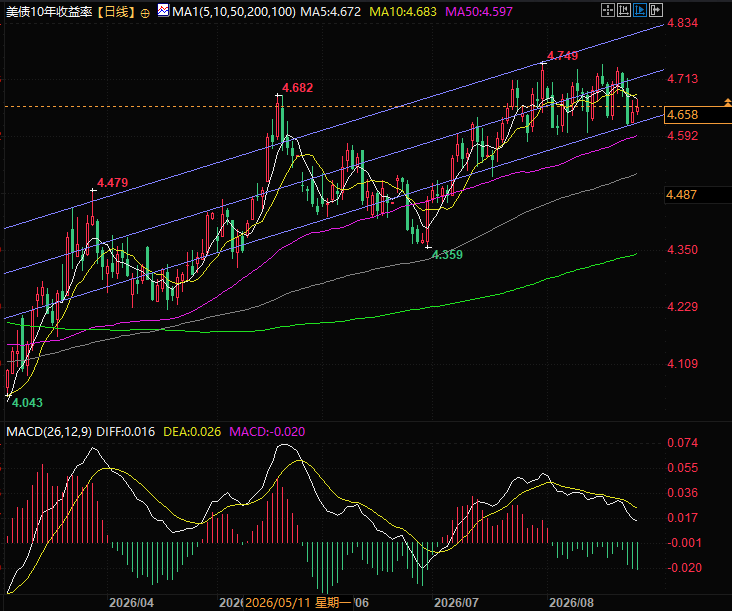Click the 4.713 price axis label
732x611 pixels.
683,79
